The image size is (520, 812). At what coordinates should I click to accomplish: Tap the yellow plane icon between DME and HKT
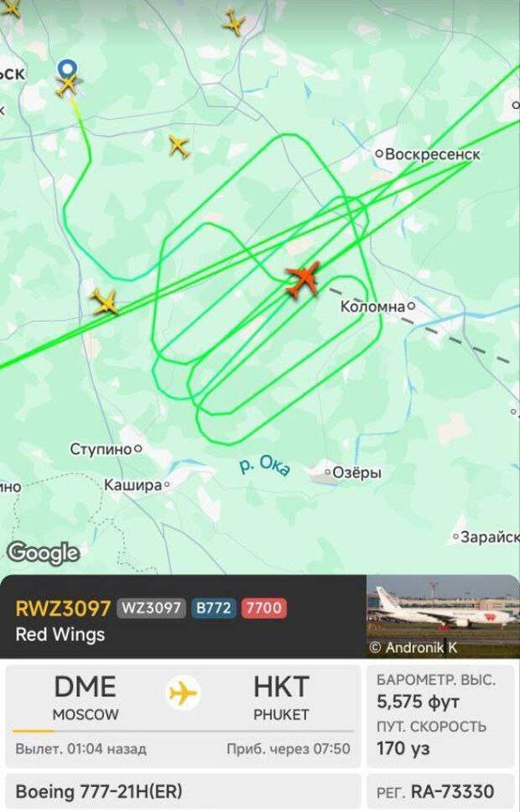click(183, 693)
